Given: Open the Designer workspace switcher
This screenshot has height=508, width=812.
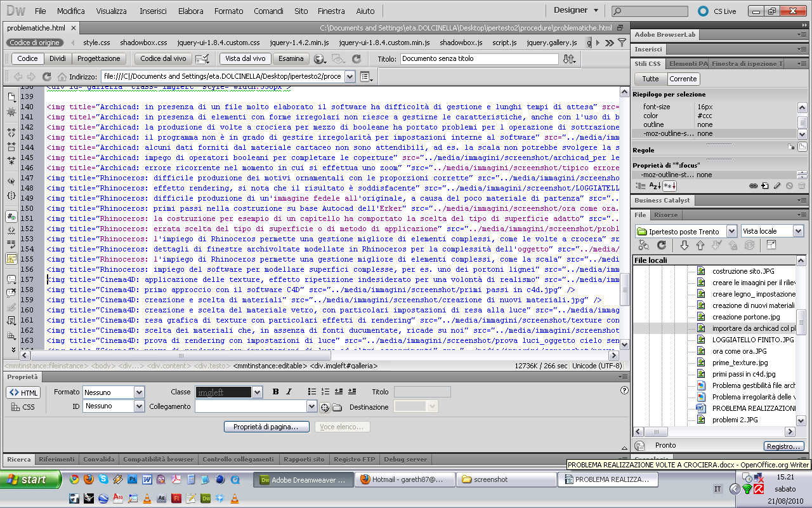Looking at the screenshot, I should pos(576,10).
